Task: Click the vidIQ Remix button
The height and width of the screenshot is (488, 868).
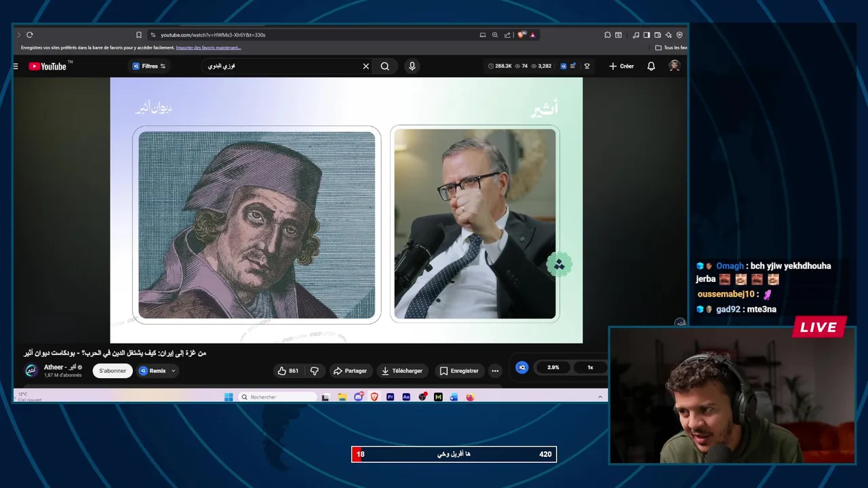Action: (153, 371)
